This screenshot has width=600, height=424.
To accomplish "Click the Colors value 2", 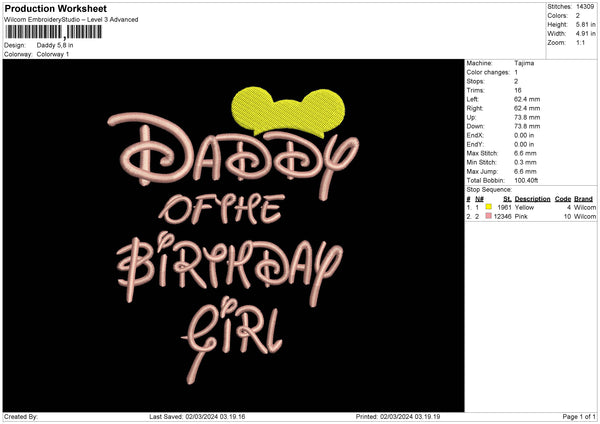I will (x=578, y=16).
